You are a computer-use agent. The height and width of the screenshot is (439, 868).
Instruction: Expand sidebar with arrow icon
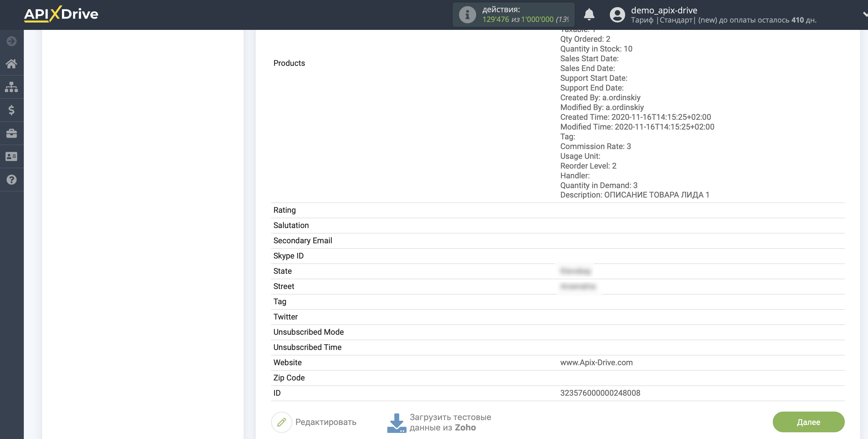point(12,41)
